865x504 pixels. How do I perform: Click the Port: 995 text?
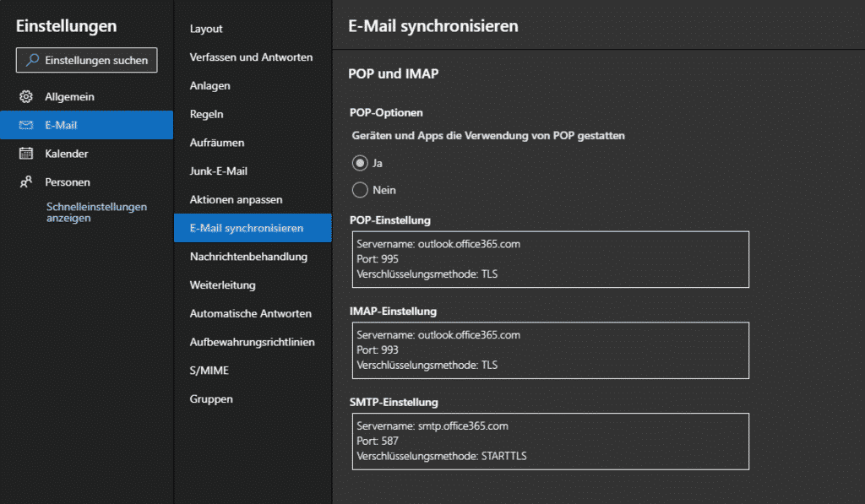[378, 258]
